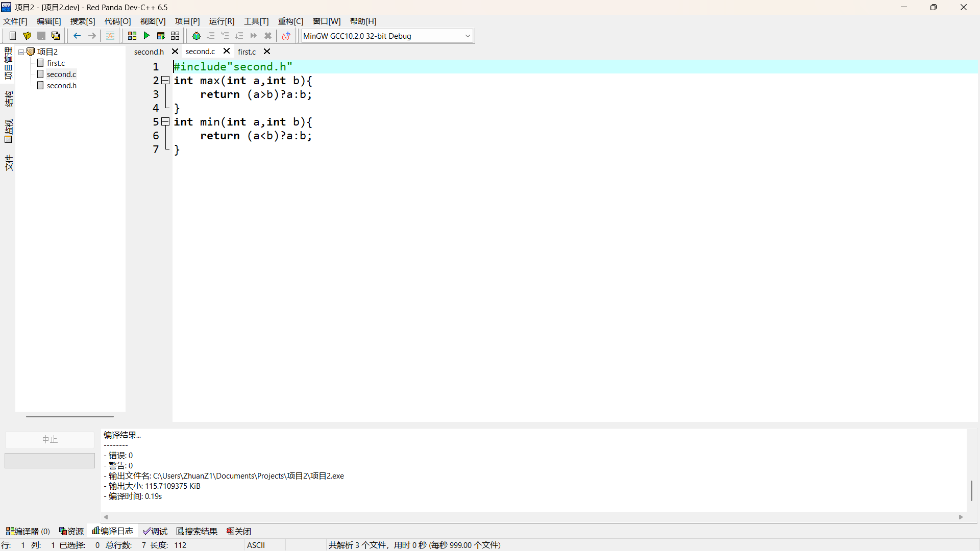Collapse the min function fold marker
Screen dimensions: 980x551
click(165, 122)
